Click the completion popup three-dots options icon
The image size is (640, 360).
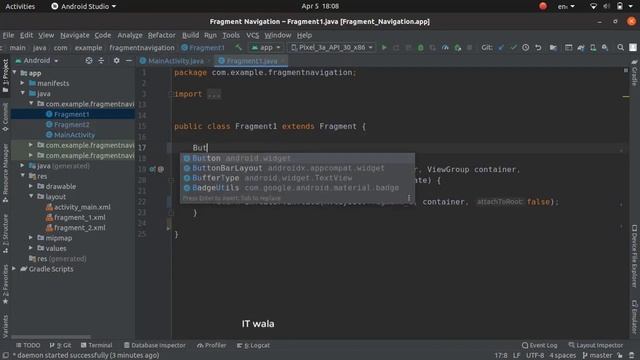pos(409,198)
